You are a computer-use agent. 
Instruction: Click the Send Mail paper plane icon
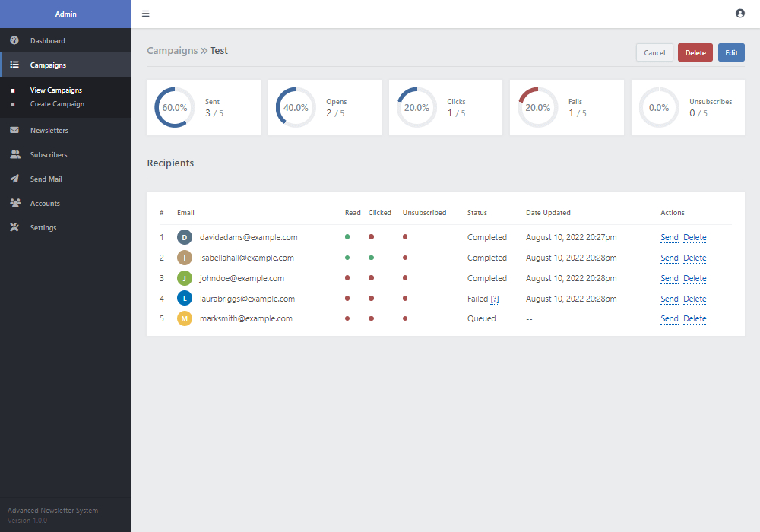pos(14,179)
